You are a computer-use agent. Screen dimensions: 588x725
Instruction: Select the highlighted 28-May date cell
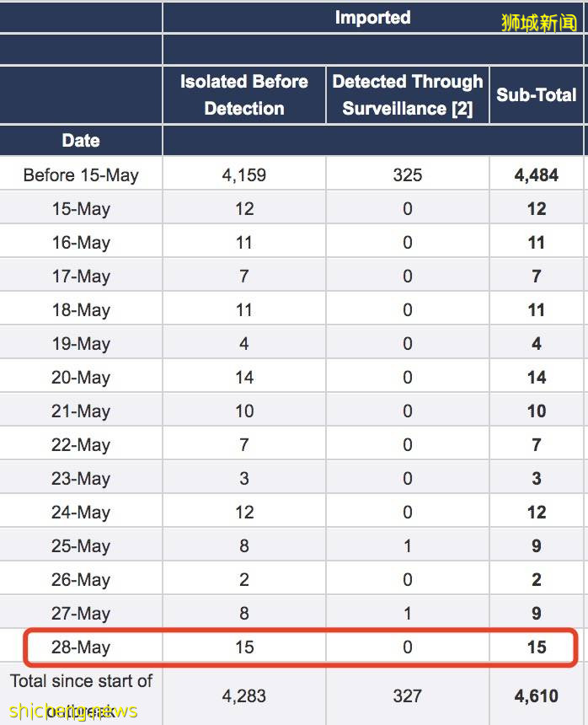[x=81, y=647]
